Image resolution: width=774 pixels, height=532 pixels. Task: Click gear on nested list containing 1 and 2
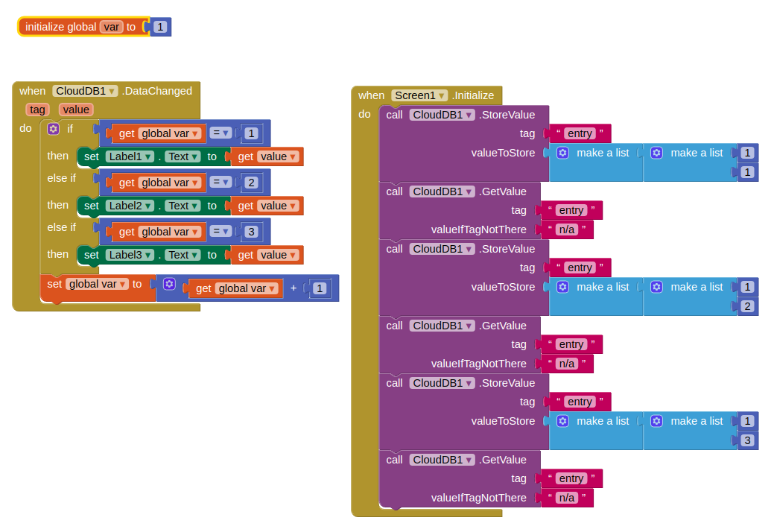pos(656,287)
